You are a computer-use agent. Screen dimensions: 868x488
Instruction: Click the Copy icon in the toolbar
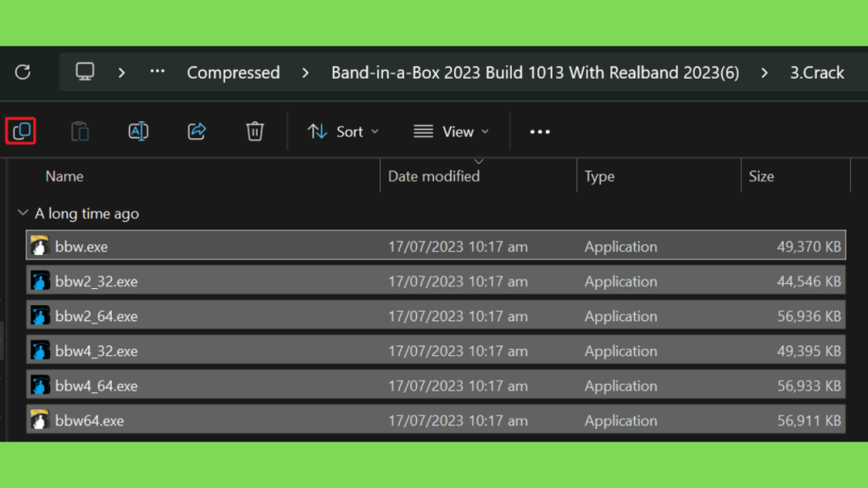click(21, 131)
